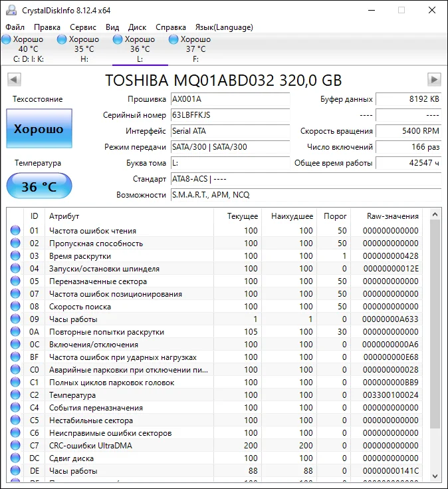The width and height of the screenshot is (448, 489).
Task: Click the large Хорошо health status button
Action: coord(39,128)
